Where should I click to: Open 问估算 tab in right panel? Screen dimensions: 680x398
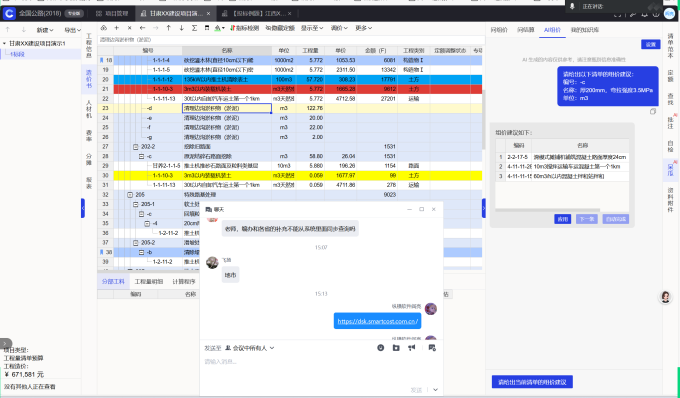(526, 30)
